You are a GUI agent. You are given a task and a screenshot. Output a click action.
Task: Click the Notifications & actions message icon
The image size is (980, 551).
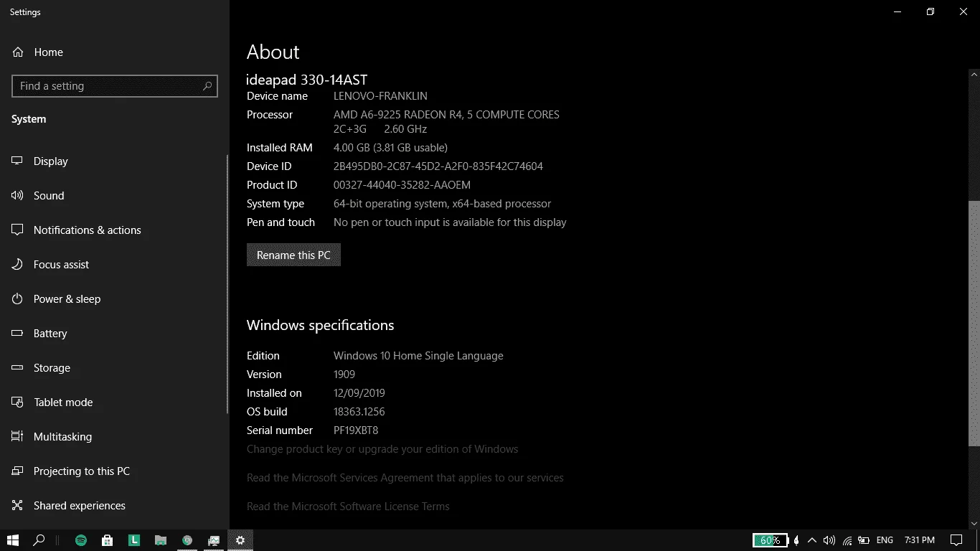pos(17,230)
